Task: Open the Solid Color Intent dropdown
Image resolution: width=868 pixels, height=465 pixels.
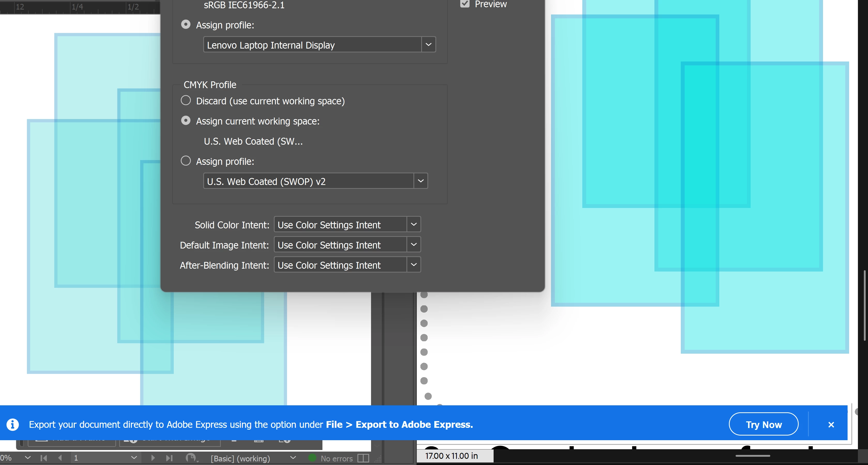Action: (414, 224)
